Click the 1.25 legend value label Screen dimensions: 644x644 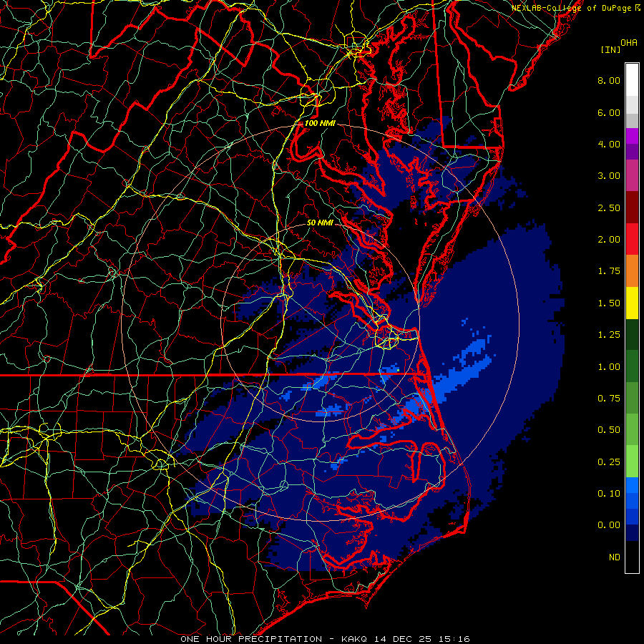609,335
